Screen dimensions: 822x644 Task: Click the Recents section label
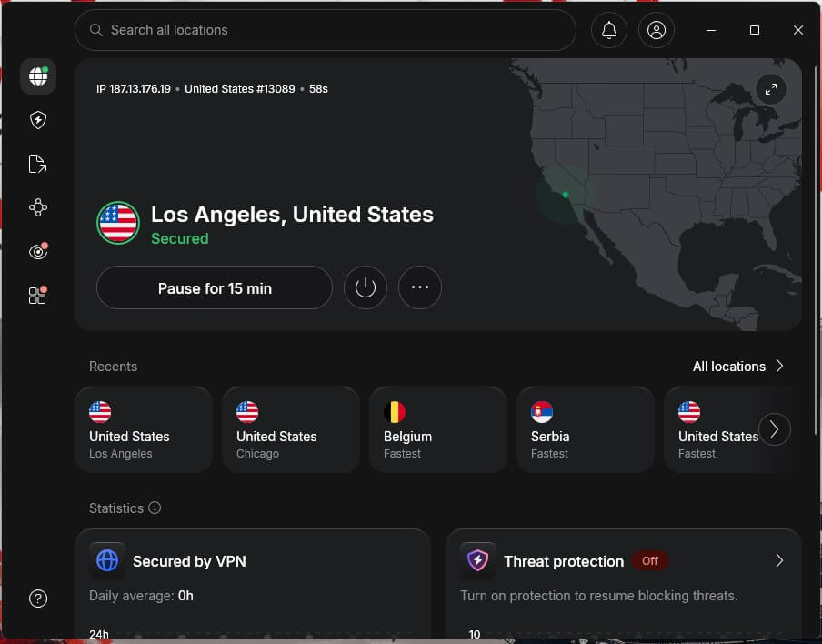114,366
